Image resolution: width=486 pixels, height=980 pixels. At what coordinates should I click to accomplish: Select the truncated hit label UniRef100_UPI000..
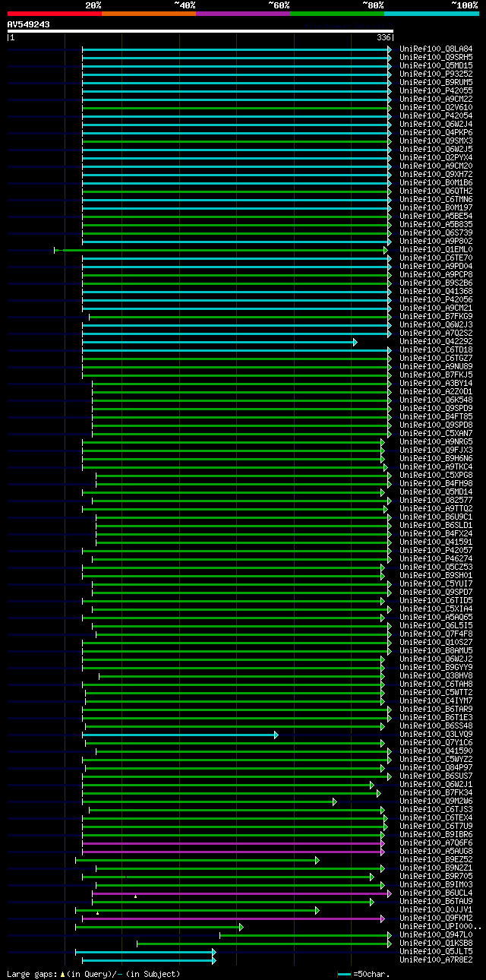click(440, 927)
